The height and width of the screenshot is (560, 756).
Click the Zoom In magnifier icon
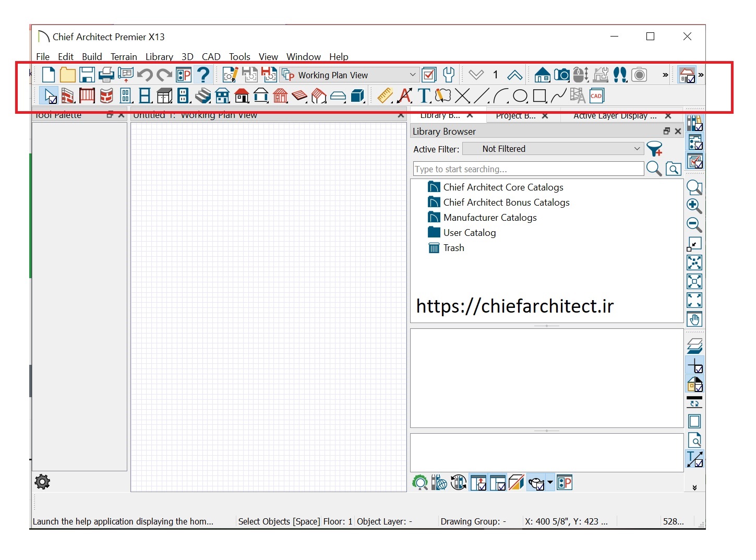coord(694,206)
